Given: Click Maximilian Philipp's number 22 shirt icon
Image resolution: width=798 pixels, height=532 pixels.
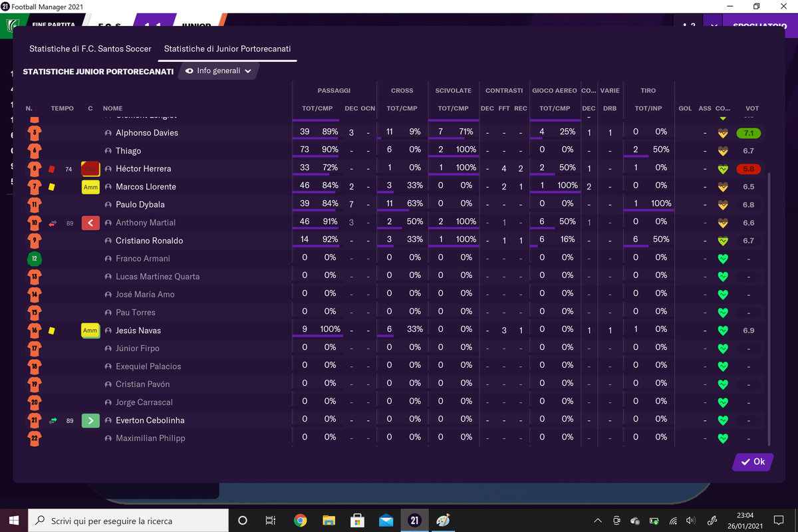Looking at the screenshot, I should pos(35,438).
